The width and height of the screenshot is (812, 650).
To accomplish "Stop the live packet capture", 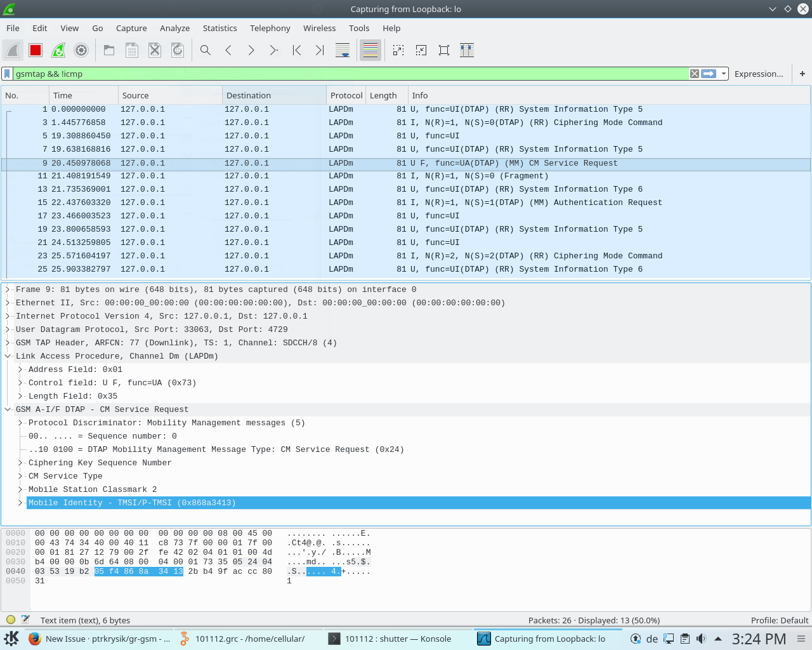I will coord(35,50).
